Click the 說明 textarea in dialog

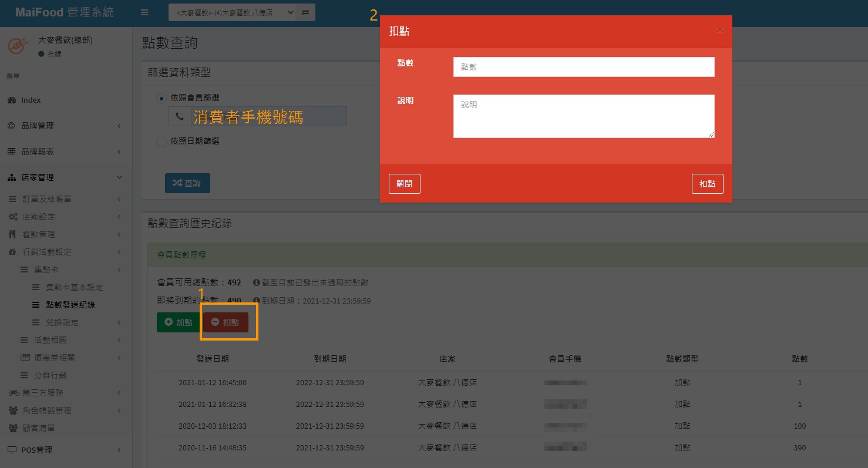point(583,116)
